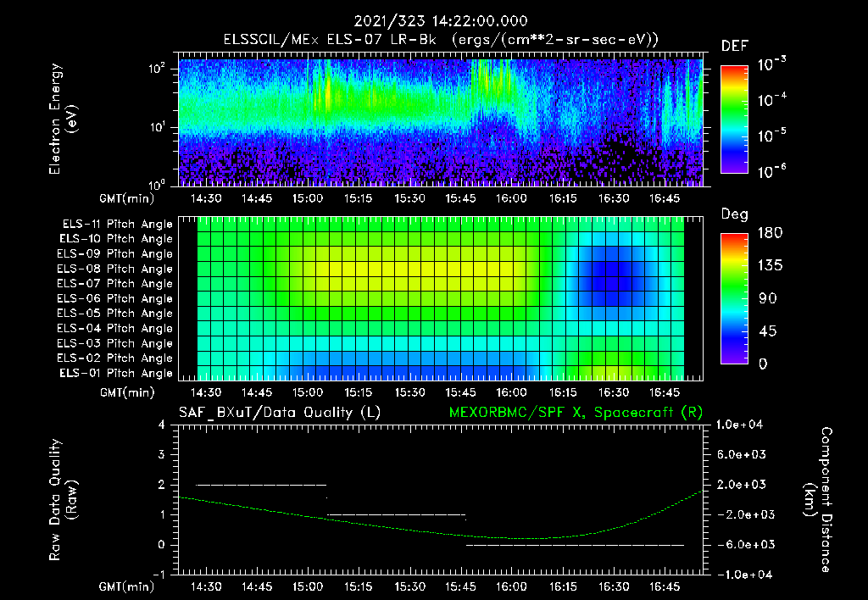Click the ELS-11 Pitch Angle row label
868x600 pixels.
pos(117,225)
